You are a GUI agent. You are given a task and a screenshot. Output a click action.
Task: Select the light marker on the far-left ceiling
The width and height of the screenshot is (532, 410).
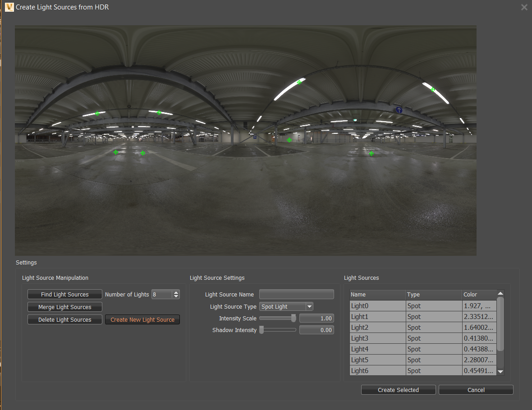(x=97, y=113)
